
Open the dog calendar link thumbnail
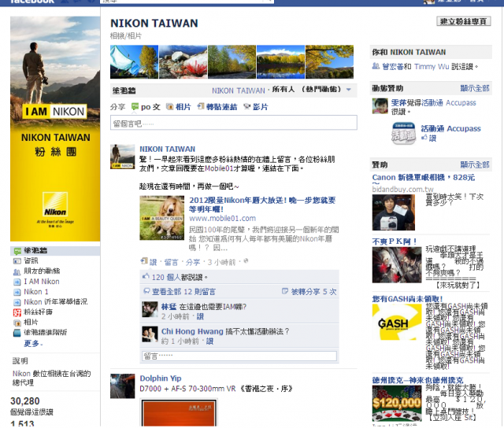point(161,218)
